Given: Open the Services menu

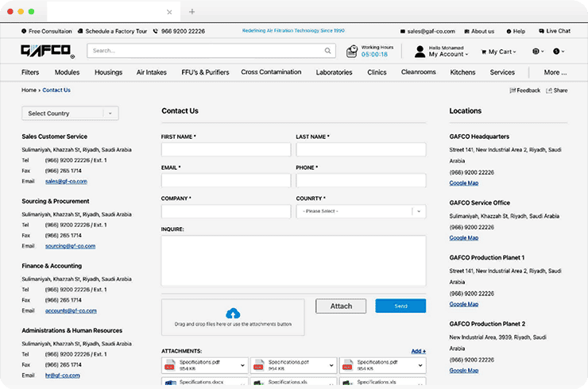Looking at the screenshot, I should [502, 72].
